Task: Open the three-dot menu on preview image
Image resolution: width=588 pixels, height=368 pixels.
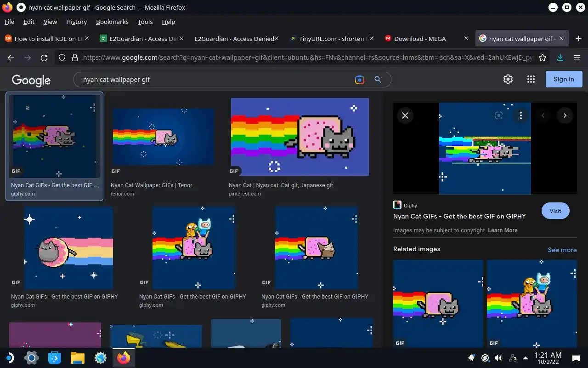Action: 520,115
